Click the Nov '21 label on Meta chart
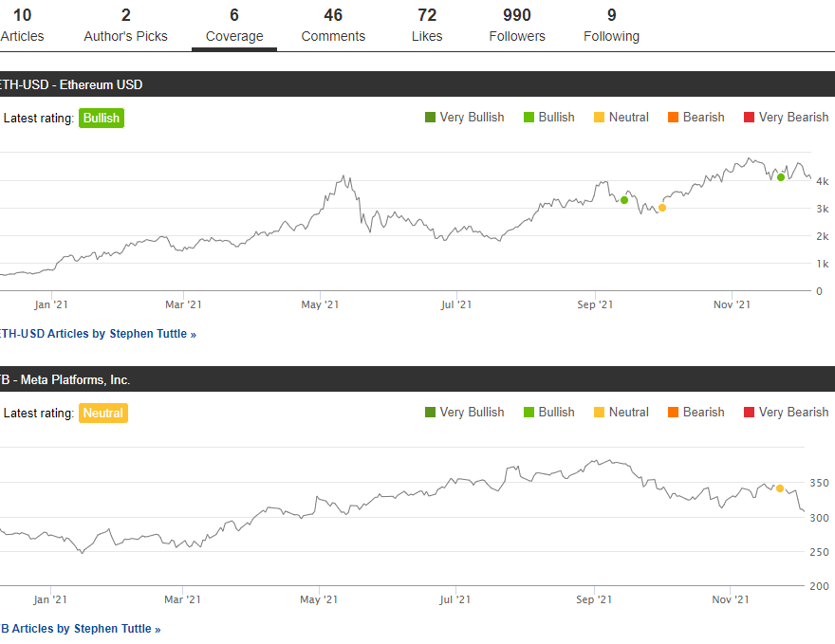This screenshot has width=835, height=644. (730, 599)
